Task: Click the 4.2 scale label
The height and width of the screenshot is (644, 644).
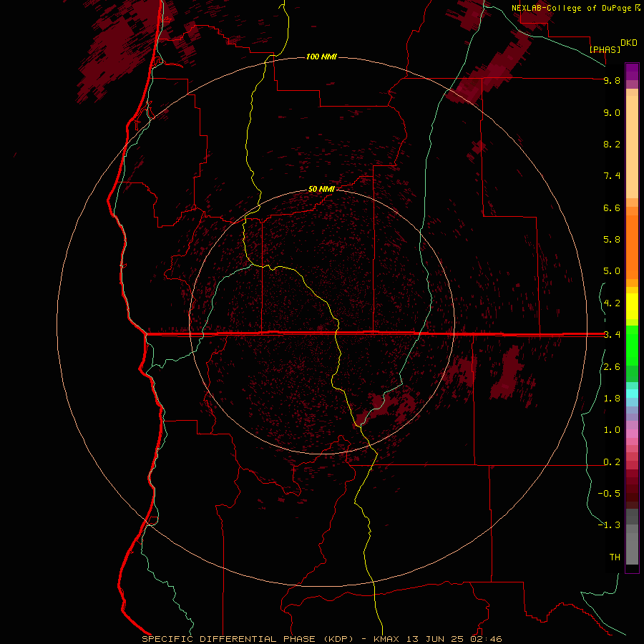Action: tap(612, 303)
